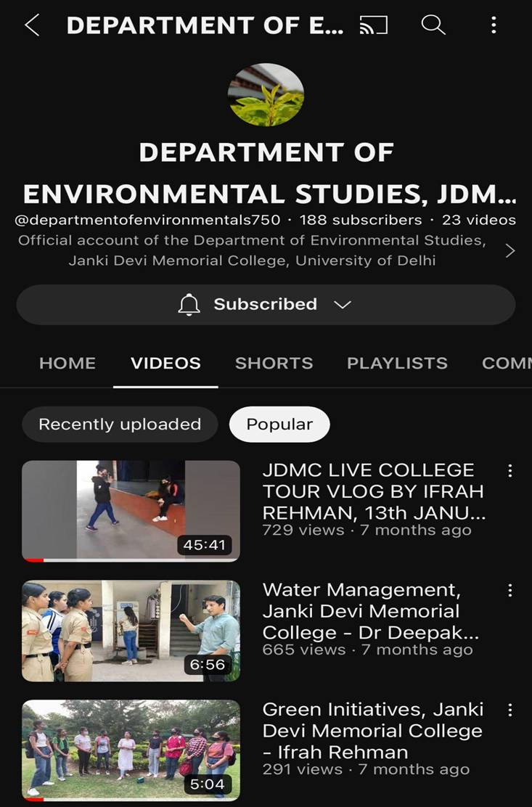Tap the notification bell on Subscribed button
Image resolution: width=532 pixels, height=807 pixels.
(x=189, y=305)
